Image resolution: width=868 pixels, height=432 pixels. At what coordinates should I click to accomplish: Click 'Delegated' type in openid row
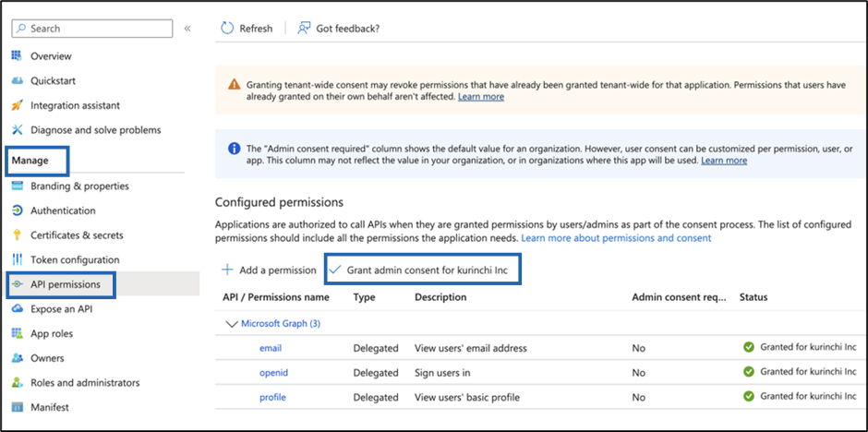point(376,373)
